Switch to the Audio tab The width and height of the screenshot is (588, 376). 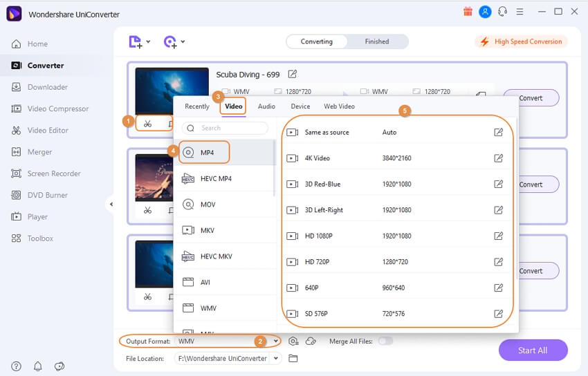(266, 106)
